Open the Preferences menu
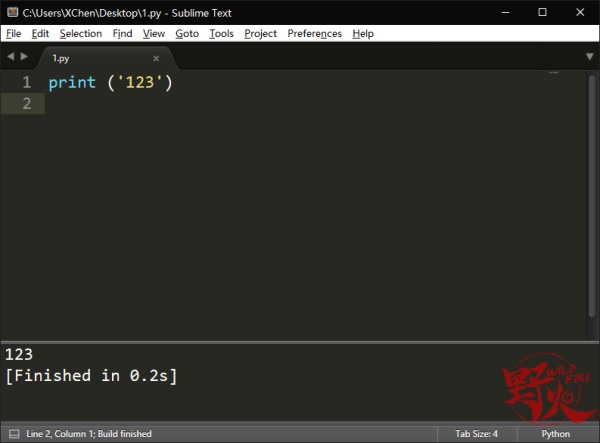Viewport: 600px width, 443px height. pyautogui.click(x=315, y=34)
